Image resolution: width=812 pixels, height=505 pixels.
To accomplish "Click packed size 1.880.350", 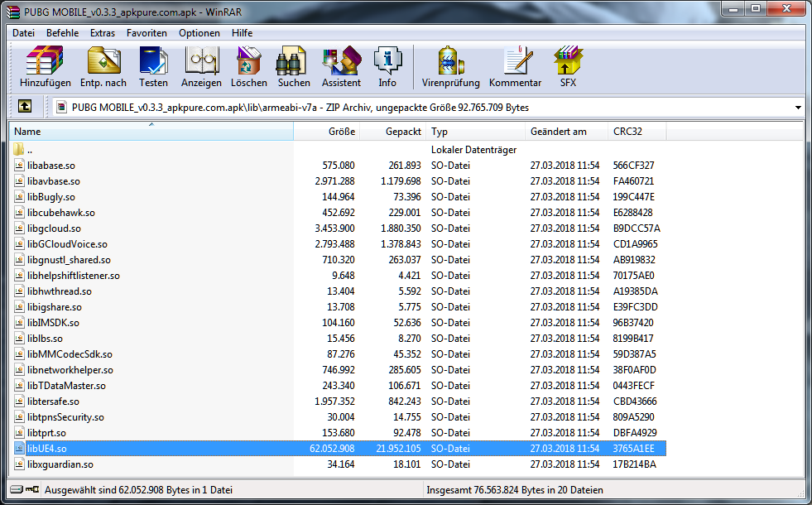I will tap(401, 228).
